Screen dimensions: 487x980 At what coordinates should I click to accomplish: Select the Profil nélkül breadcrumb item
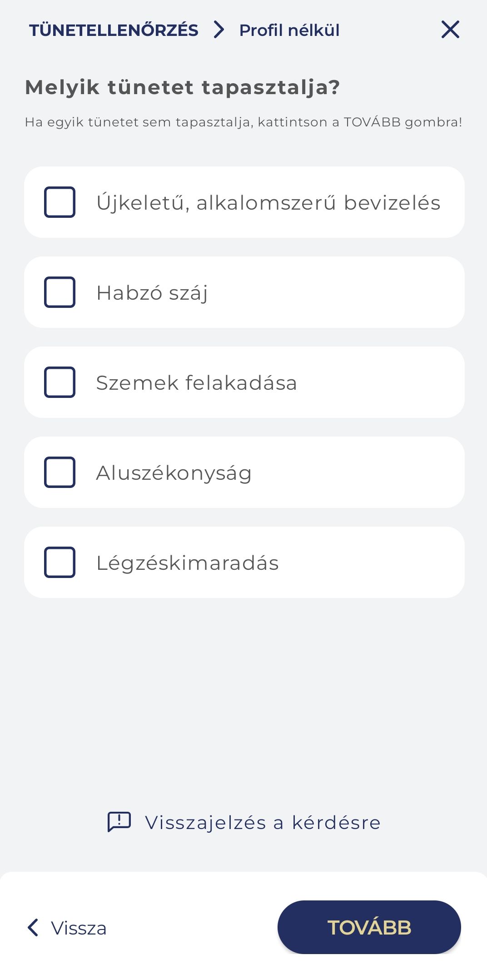[289, 30]
